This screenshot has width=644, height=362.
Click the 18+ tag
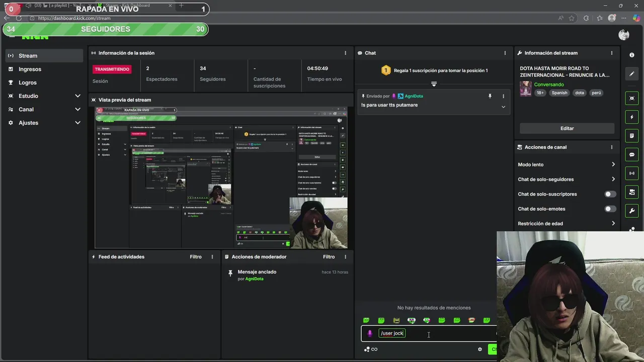540,93
